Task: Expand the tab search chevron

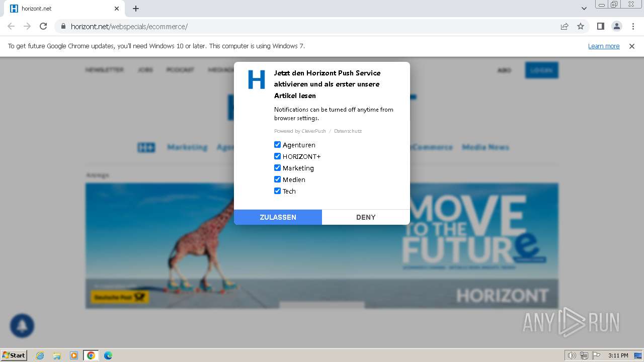Action: [x=584, y=9]
